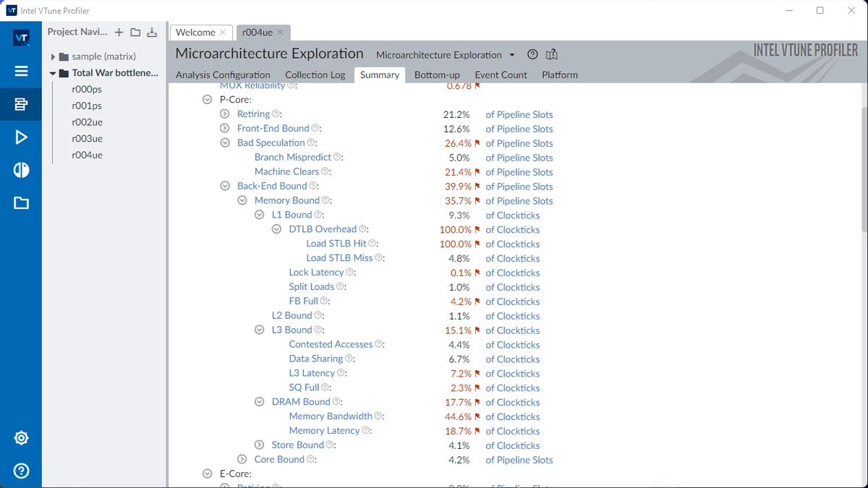Click the Contested Accesses metric link
Image resolution: width=868 pixels, height=488 pixels.
pyautogui.click(x=331, y=345)
